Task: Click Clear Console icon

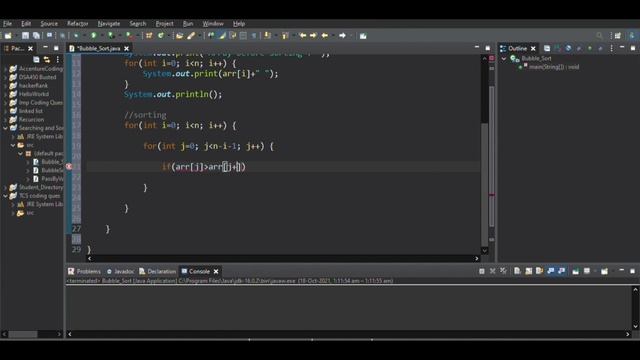Action: pos(518,271)
